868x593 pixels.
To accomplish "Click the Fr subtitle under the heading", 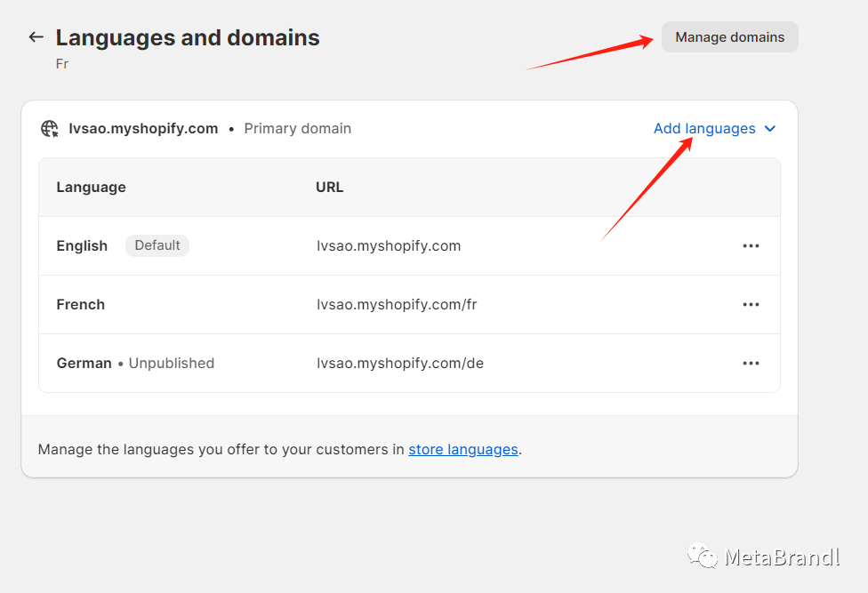I will (x=62, y=64).
